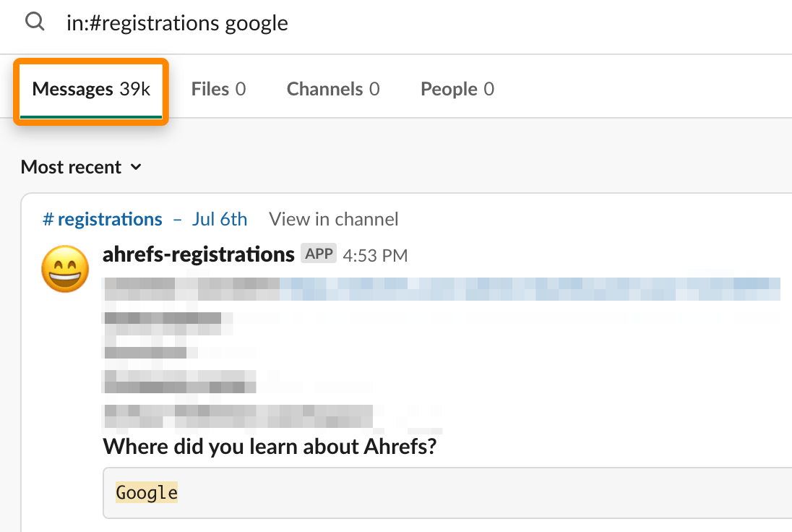Viewport: 792px width, 532px height.
Task: Click the APP badge label
Action: point(319,254)
